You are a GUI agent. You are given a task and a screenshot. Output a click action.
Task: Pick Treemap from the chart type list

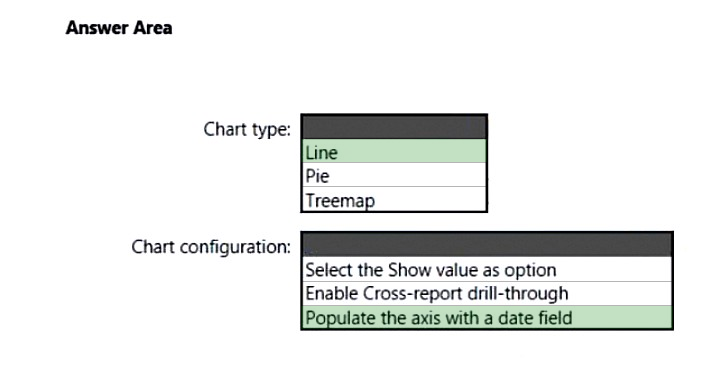pos(394,199)
